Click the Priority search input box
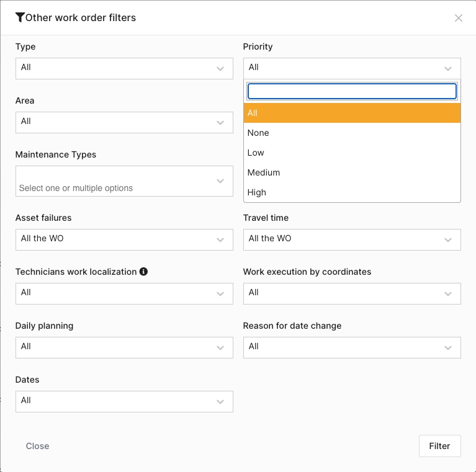This screenshot has width=476, height=472. tap(352, 92)
